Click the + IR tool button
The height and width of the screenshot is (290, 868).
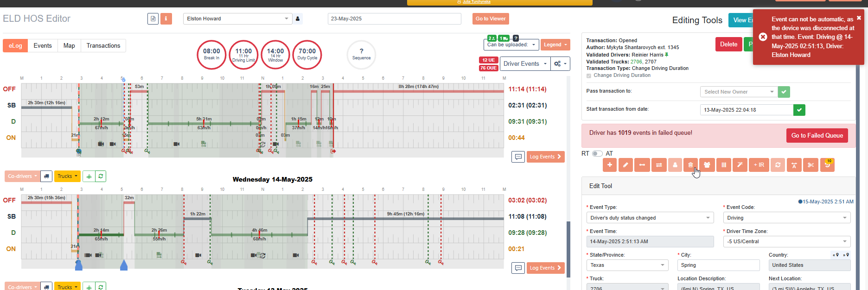[x=759, y=165]
